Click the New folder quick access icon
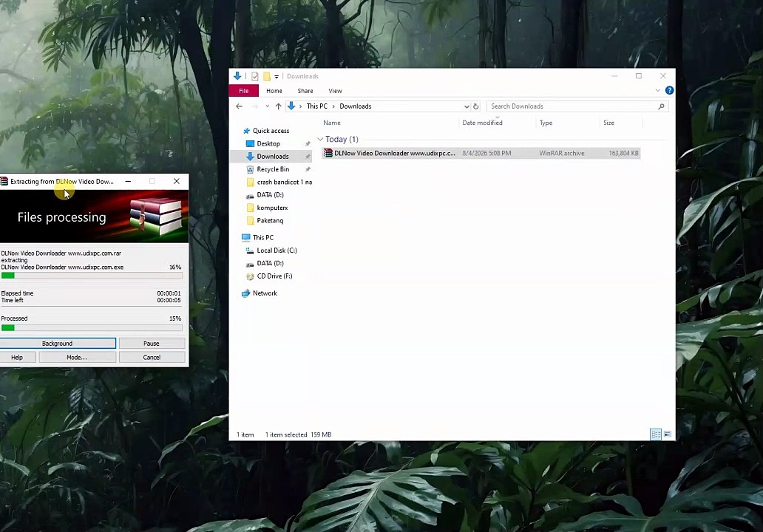763x532 pixels. click(x=267, y=76)
